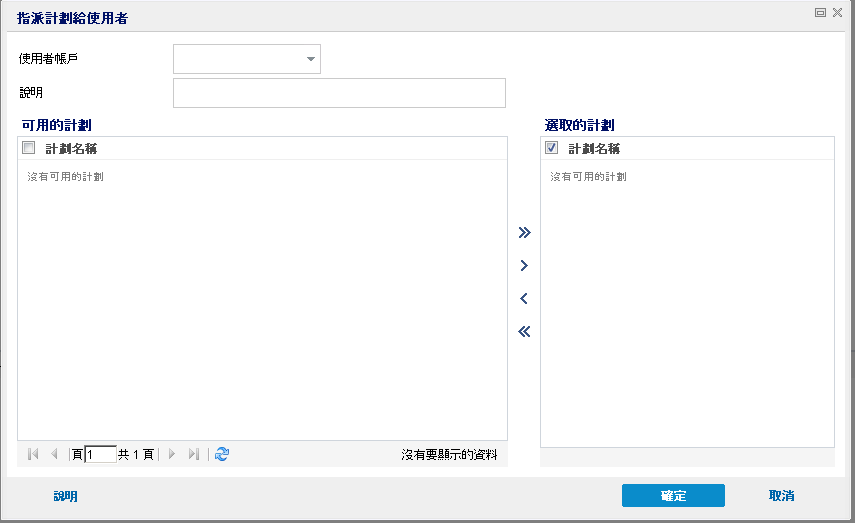Maximize the dialog window
855x523 pixels.
820,13
